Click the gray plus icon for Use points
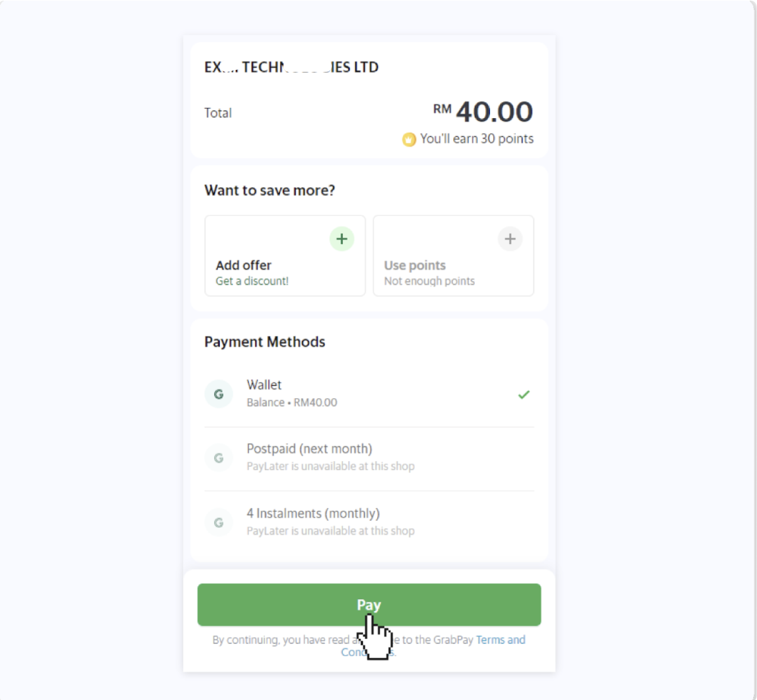Screen dimensions: 757x700 [x=510, y=239]
